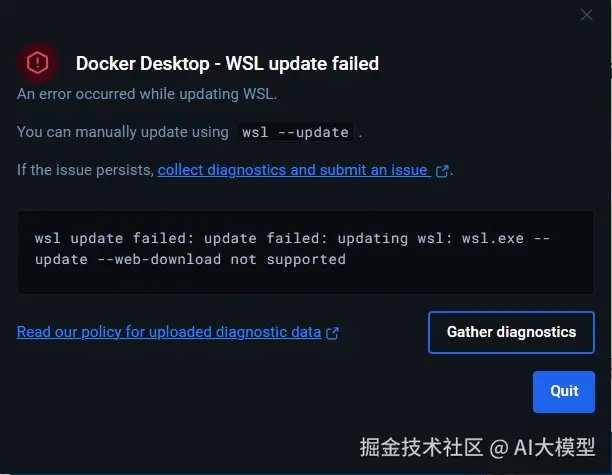Image resolution: width=612 pixels, height=475 pixels.
Task: Select the inline 'wsl --update' command snippet
Action: 295,132
